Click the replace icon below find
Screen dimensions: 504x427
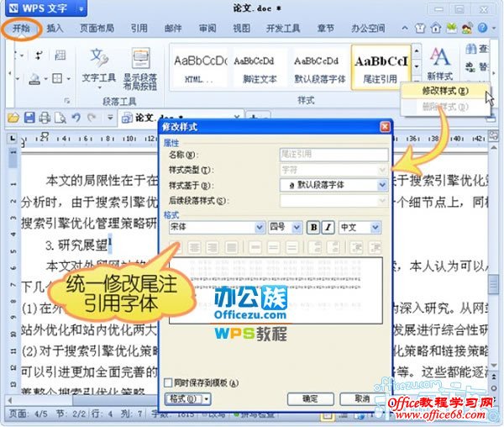tap(470, 67)
